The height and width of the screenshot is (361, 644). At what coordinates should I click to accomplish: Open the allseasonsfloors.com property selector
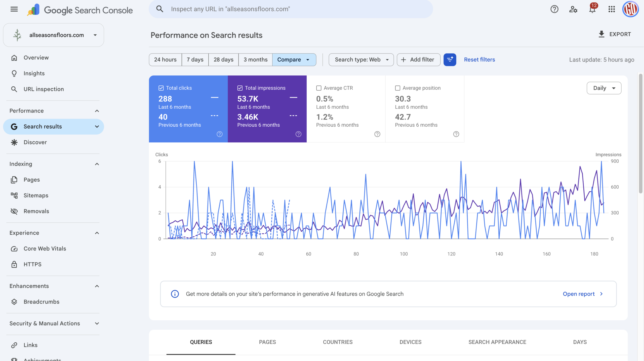point(53,35)
